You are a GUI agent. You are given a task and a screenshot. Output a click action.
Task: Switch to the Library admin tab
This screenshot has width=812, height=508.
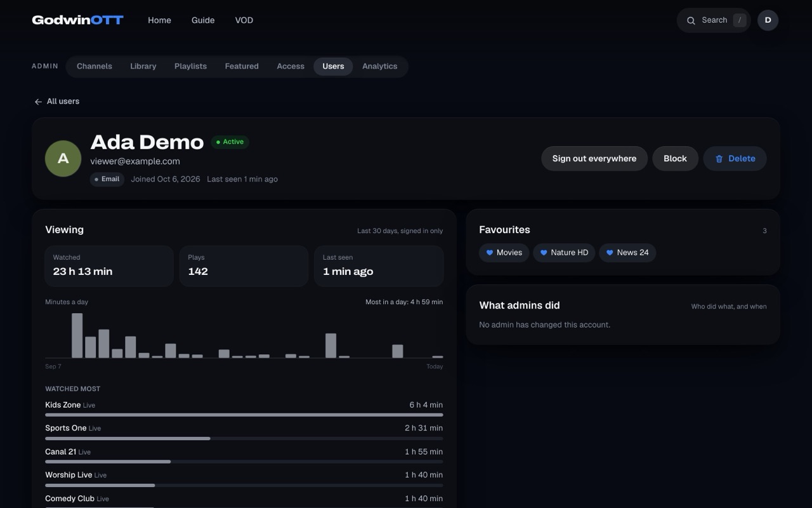click(x=143, y=66)
